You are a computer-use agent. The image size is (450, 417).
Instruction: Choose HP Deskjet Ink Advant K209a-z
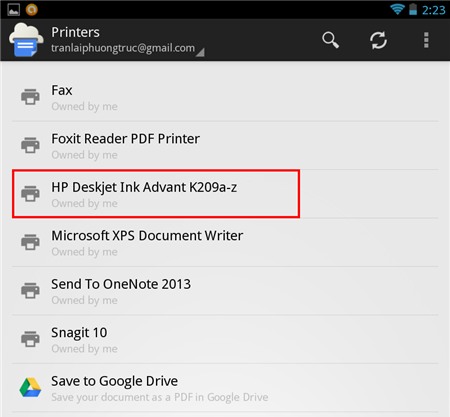click(225, 194)
